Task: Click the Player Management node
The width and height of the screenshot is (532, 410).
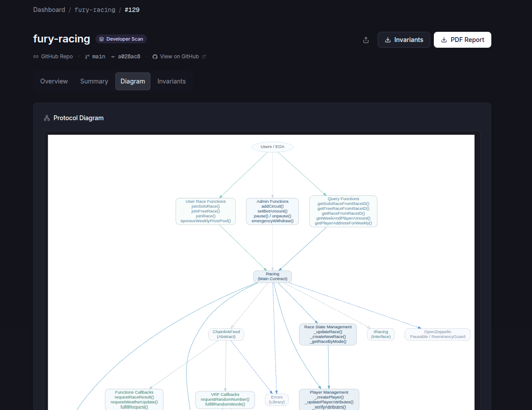Action: 329,399
